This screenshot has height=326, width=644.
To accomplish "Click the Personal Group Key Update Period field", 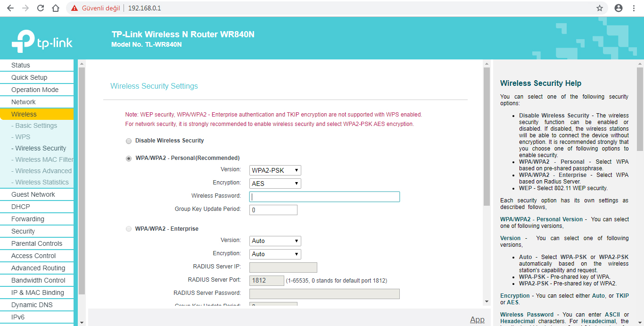I will coord(273,210).
